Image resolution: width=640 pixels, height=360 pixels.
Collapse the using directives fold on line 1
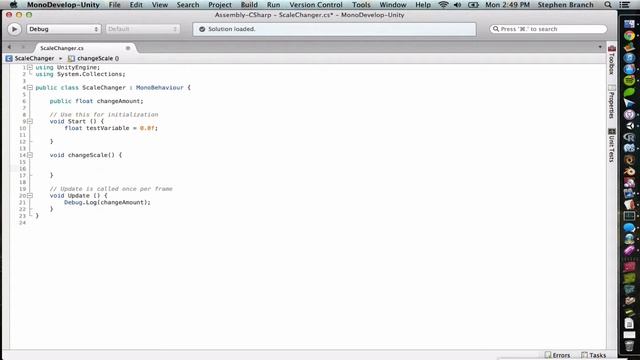pos(30,67)
